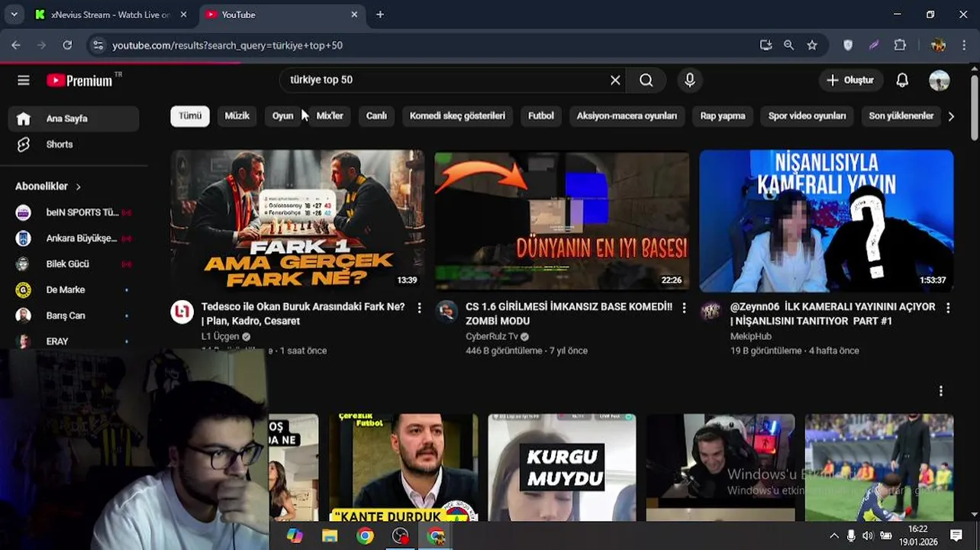Open the shield extension icon
Image resolution: width=980 pixels, height=550 pixels.
848,45
